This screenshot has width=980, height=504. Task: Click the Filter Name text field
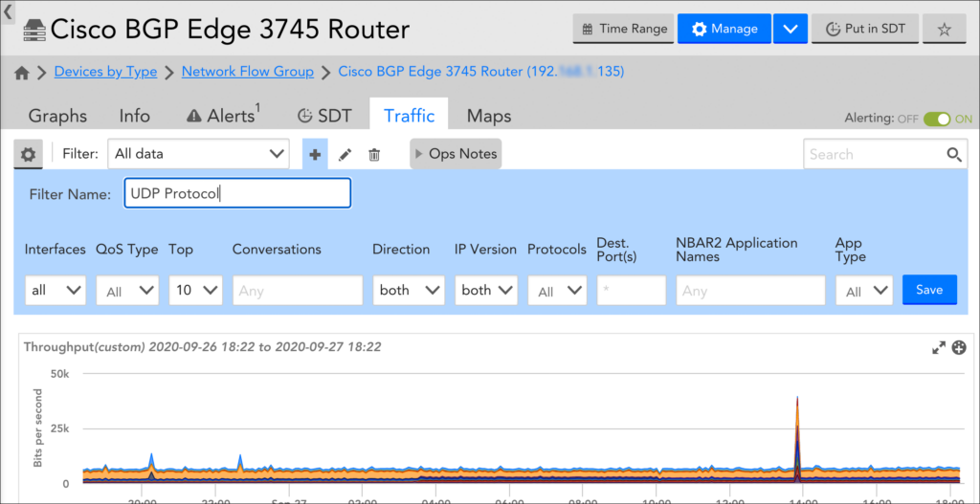pyautogui.click(x=237, y=193)
